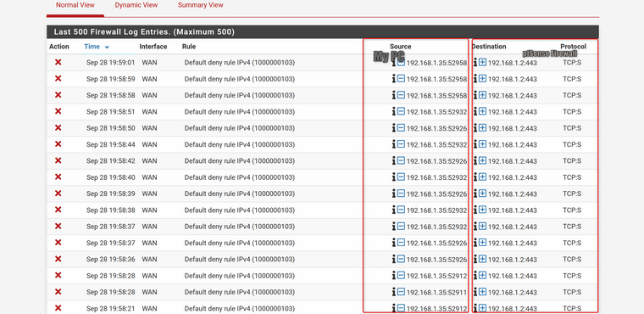Viewport: 644px width, 314px height.
Task: Click source minus icon beside 192.168.1.35:52911
Action: [401, 292]
